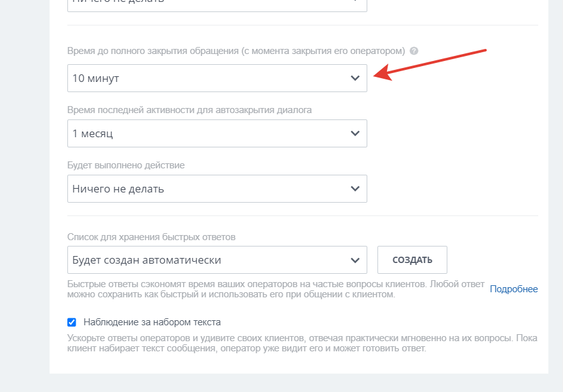The width and height of the screenshot is (563, 392).
Task: Click the chevron arrow of '1 месяц' dropdown
Action: 355,133
